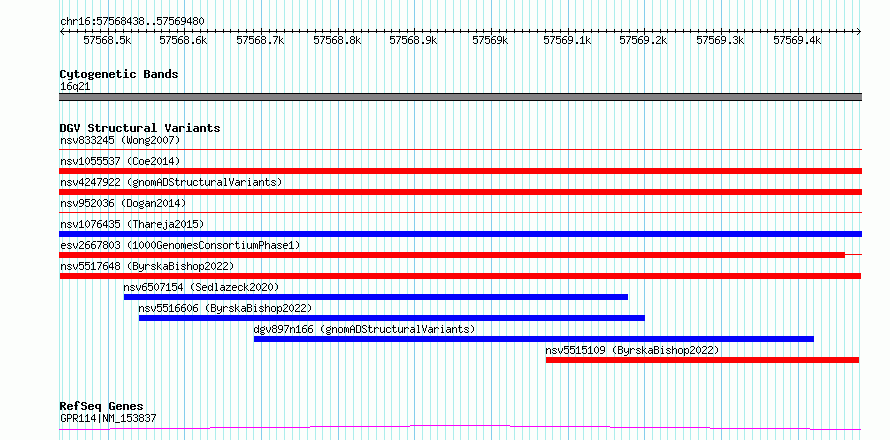
Task: Click the right arrowhead of the ruler
Action: 859,32
